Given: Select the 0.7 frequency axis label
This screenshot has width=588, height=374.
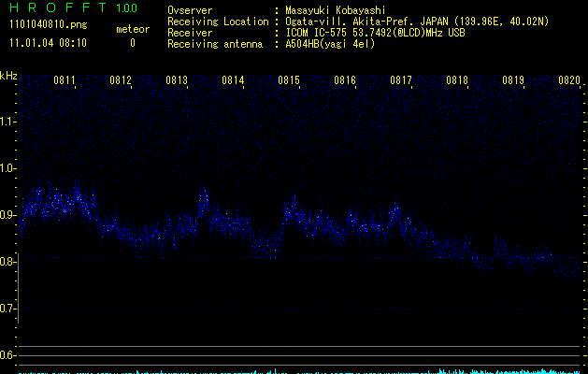Looking at the screenshot, I should [8, 309].
